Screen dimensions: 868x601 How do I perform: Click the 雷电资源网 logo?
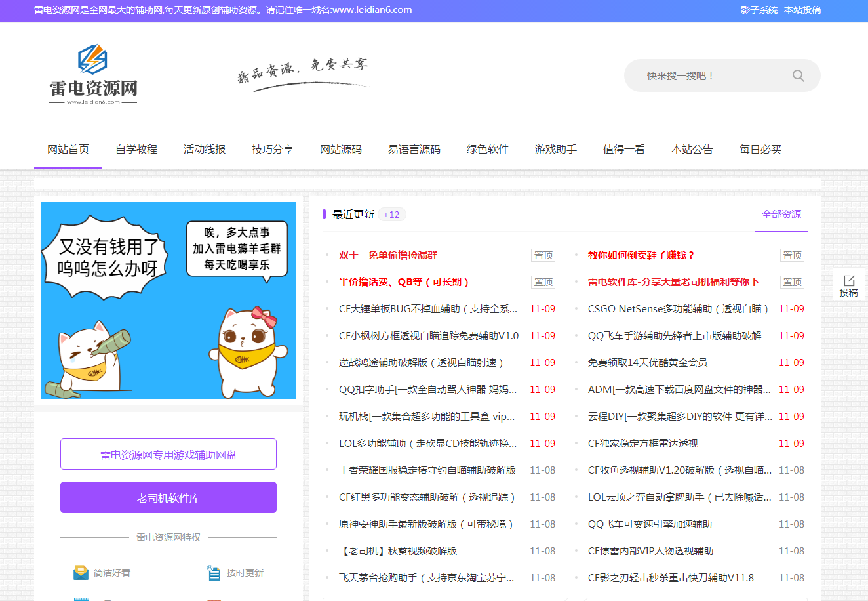coord(93,74)
